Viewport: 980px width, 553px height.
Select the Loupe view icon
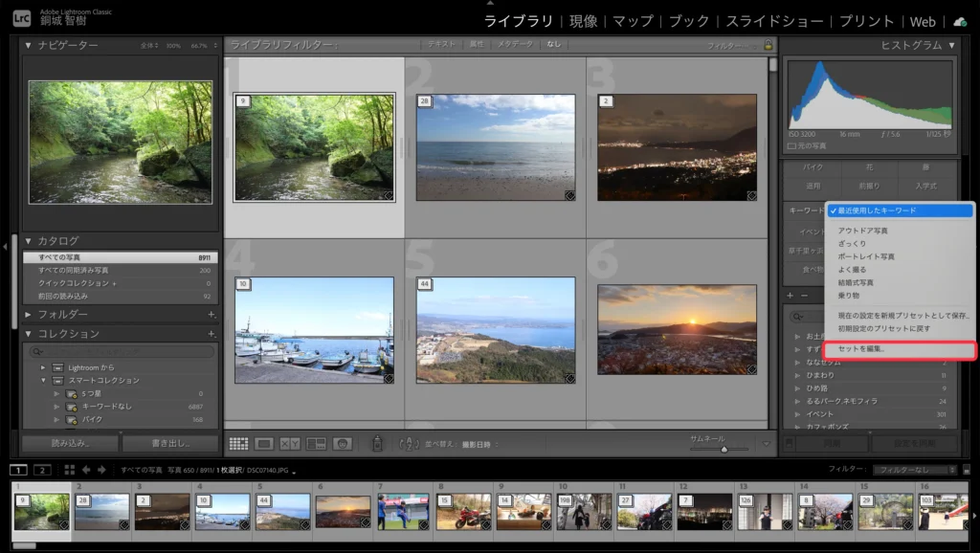click(x=264, y=444)
